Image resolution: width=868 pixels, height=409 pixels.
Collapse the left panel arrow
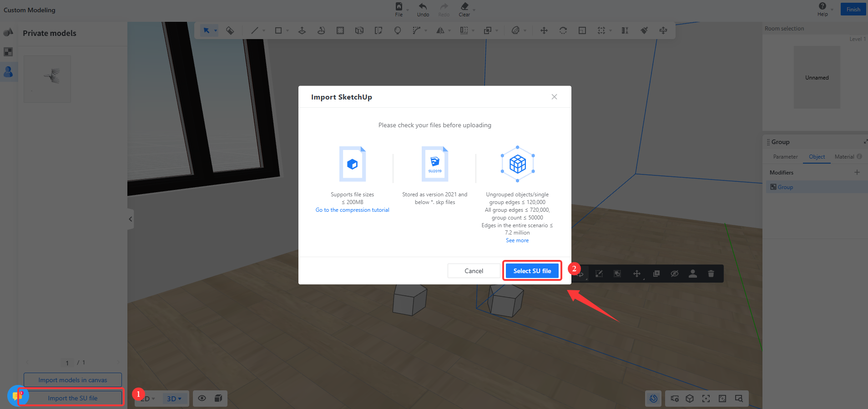[131, 219]
